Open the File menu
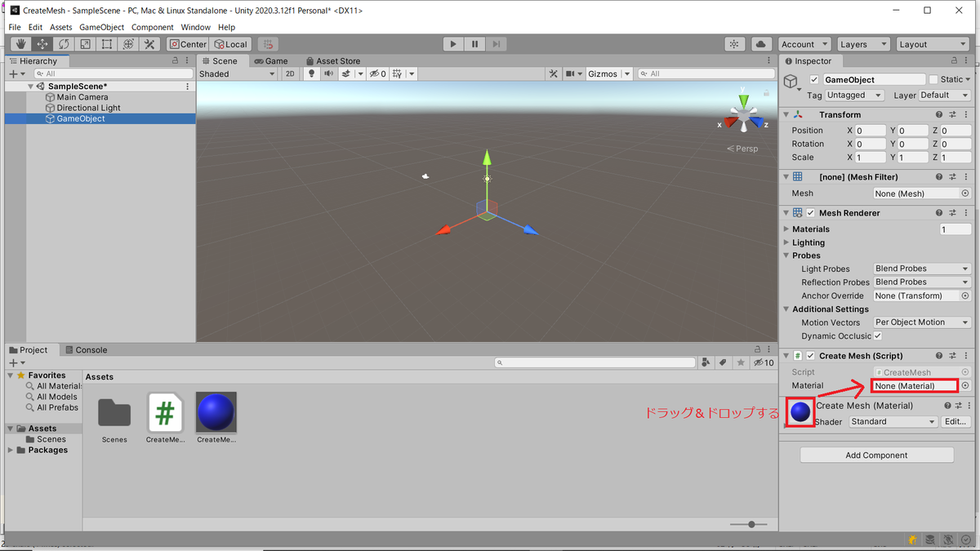This screenshot has width=980, height=551. 15,27
